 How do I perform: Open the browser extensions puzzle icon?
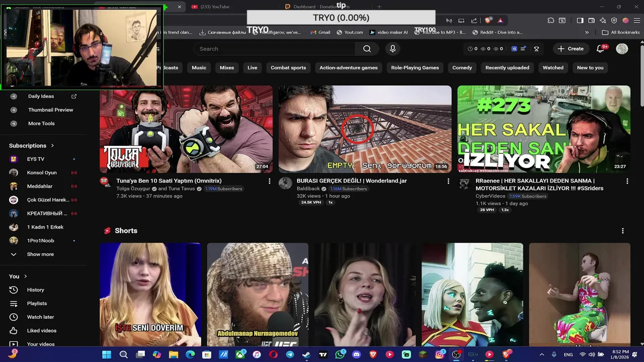tap(551, 20)
